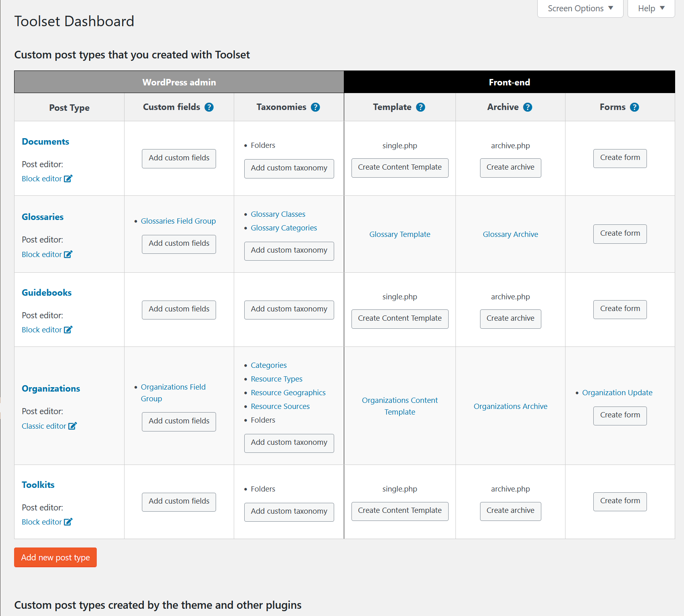Viewport: 684px width, 616px height.
Task: Click the Documents post editor edit icon
Action: (x=68, y=178)
